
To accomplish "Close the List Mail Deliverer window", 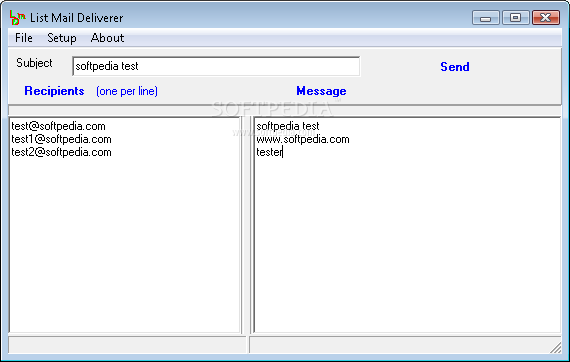I will 546,17.
